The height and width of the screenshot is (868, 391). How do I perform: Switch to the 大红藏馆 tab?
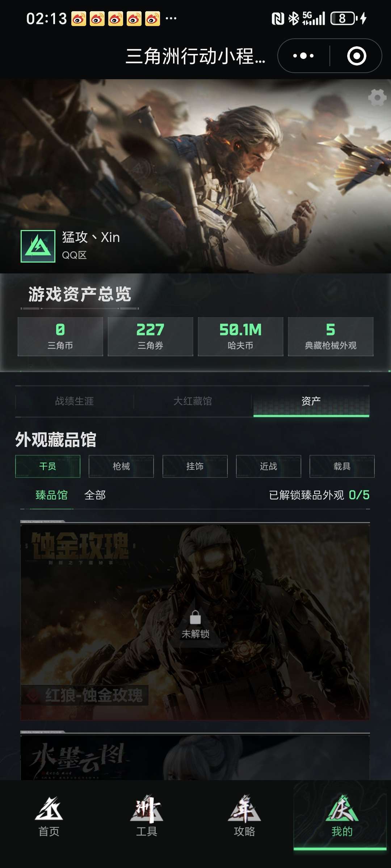click(x=193, y=401)
